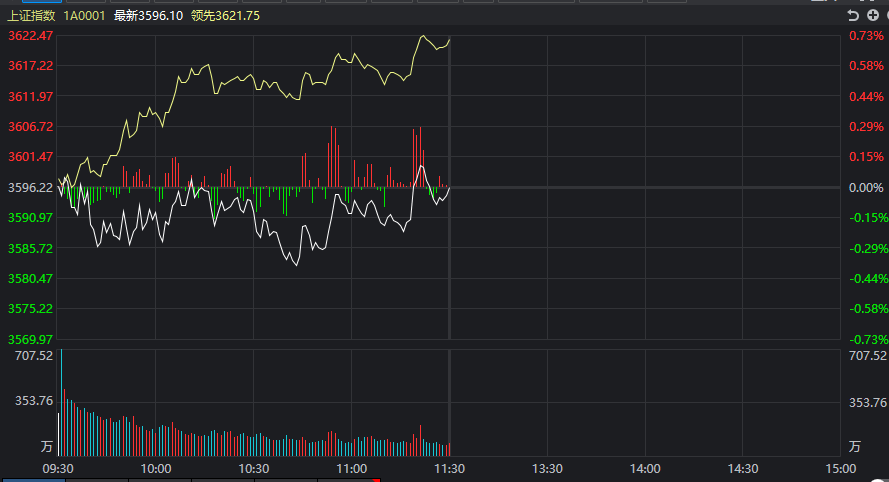This screenshot has height=482, width=889.
Task: Select the 11:30 time marker
Action: (x=449, y=468)
